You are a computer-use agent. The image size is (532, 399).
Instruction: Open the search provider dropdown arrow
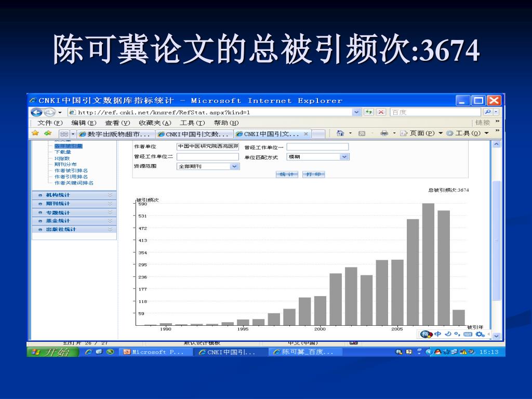tap(496, 112)
